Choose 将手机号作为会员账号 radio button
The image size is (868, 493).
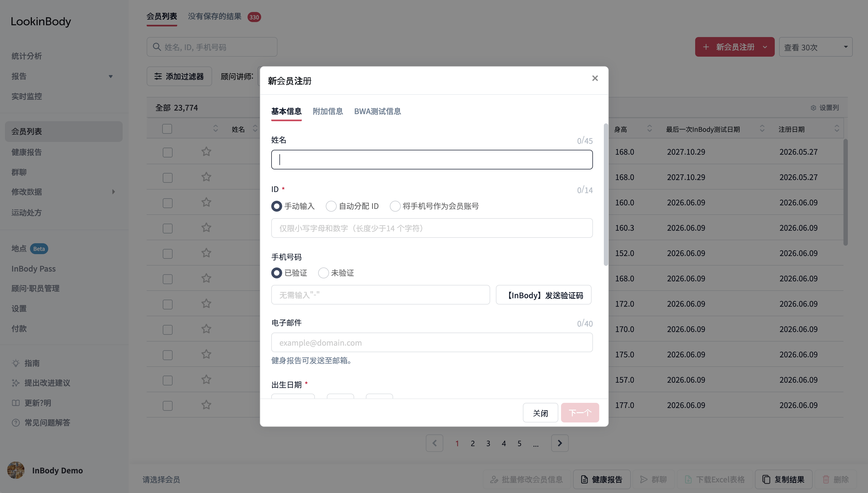click(x=395, y=206)
